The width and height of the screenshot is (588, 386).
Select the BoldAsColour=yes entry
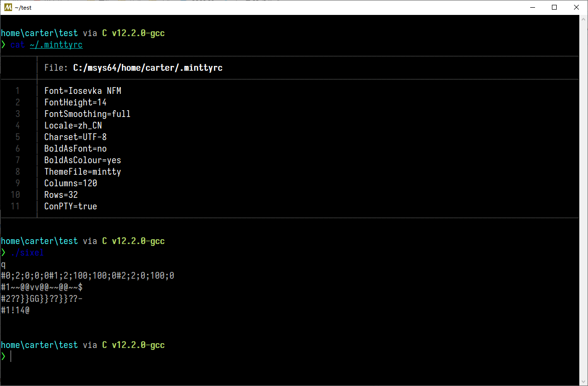click(82, 160)
